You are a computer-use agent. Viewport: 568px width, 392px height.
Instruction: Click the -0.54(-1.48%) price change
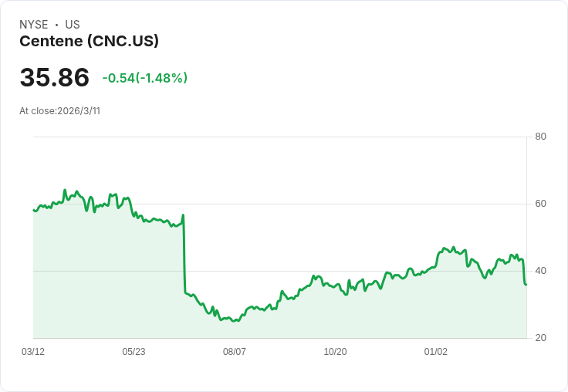pyautogui.click(x=145, y=78)
